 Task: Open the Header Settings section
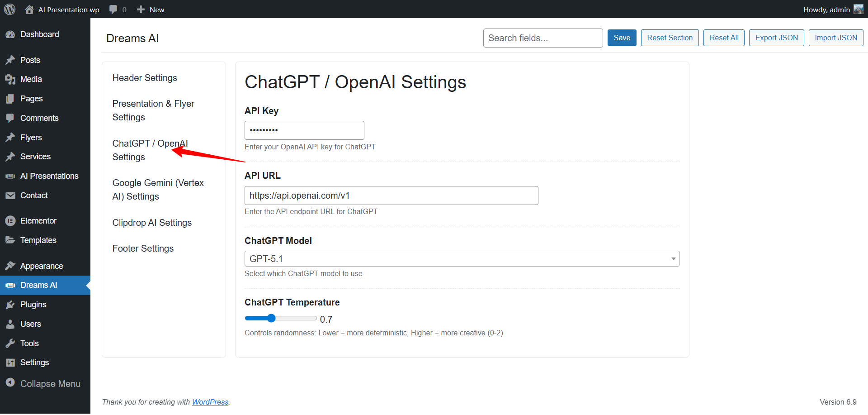(145, 78)
